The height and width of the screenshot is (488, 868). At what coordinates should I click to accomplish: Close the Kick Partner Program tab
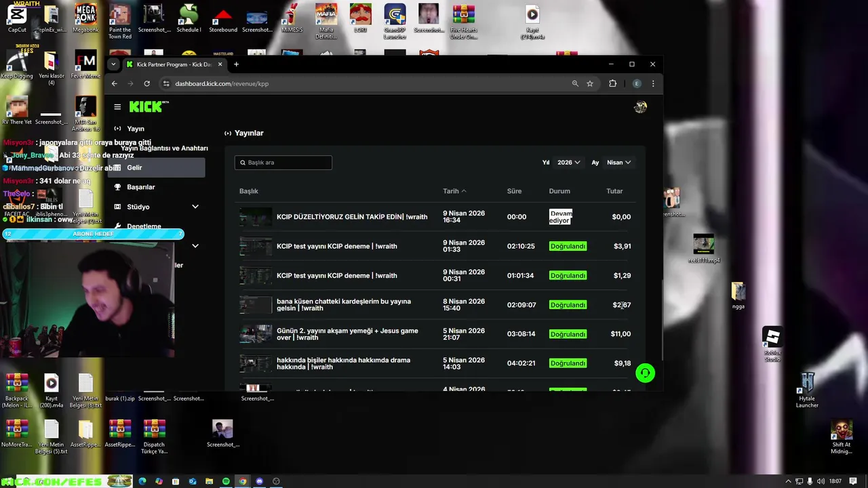tap(220, 64)
